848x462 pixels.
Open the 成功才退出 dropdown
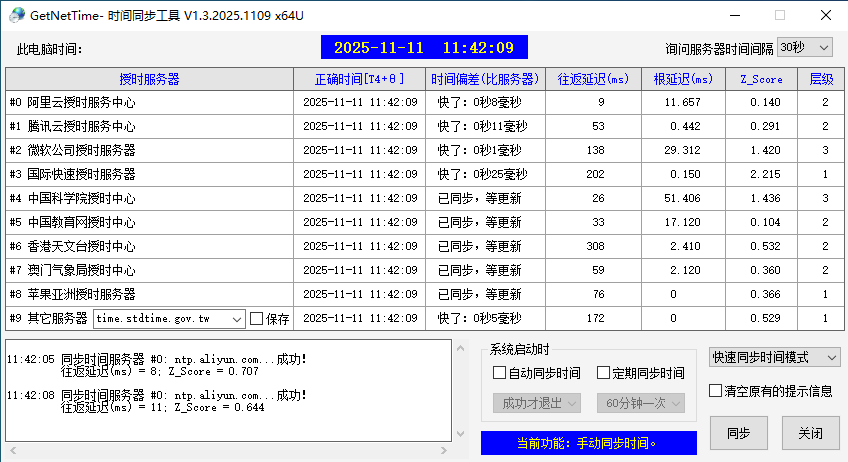[x=537, y=404]
